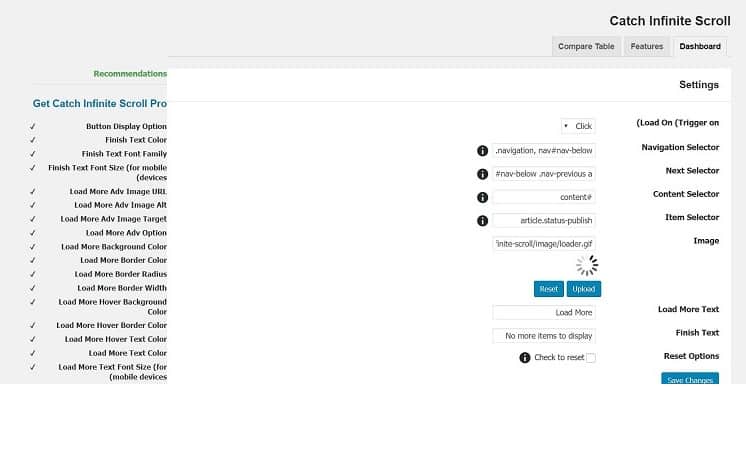Focus the Navigation Selector input field
Screen dimensions: 746x450
coord(544,151)
